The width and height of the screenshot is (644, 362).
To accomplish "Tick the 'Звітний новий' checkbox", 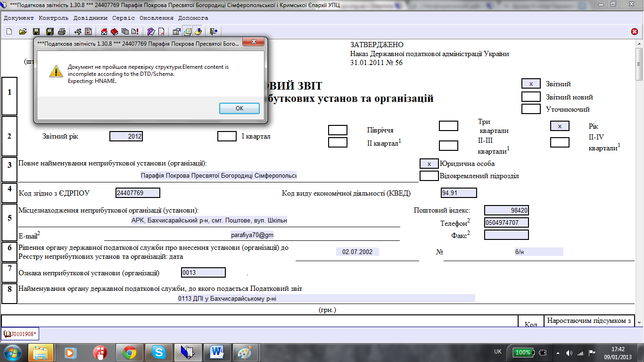I will 531,97.
